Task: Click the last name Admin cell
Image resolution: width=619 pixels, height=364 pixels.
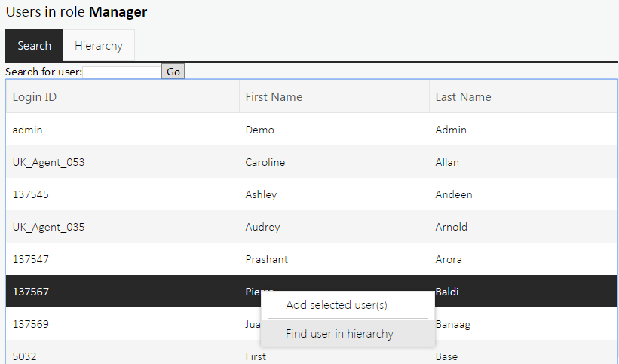Action: pos(451,130)
